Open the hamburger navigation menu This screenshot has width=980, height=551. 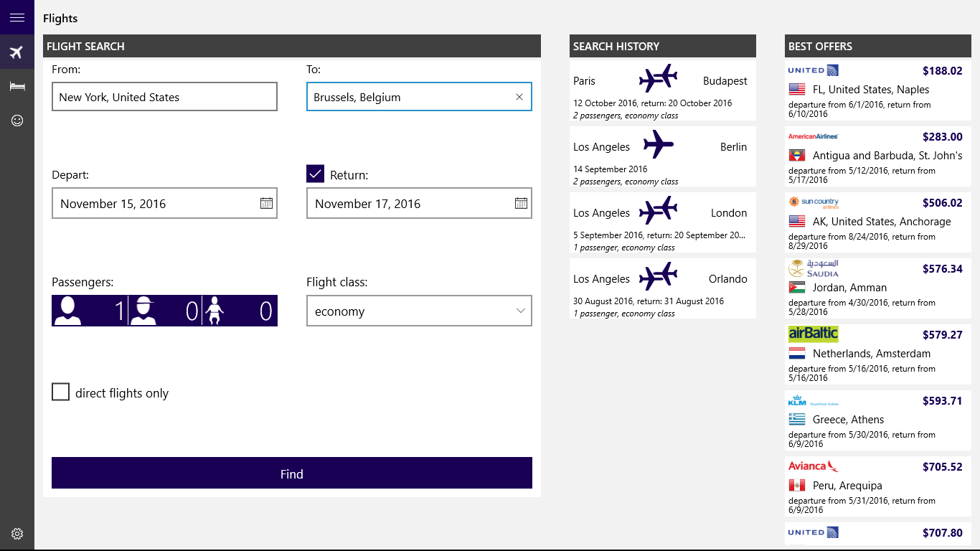17,17
